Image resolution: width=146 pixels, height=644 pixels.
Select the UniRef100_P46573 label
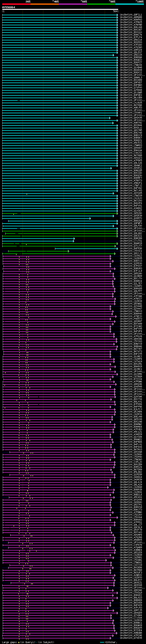131,319
